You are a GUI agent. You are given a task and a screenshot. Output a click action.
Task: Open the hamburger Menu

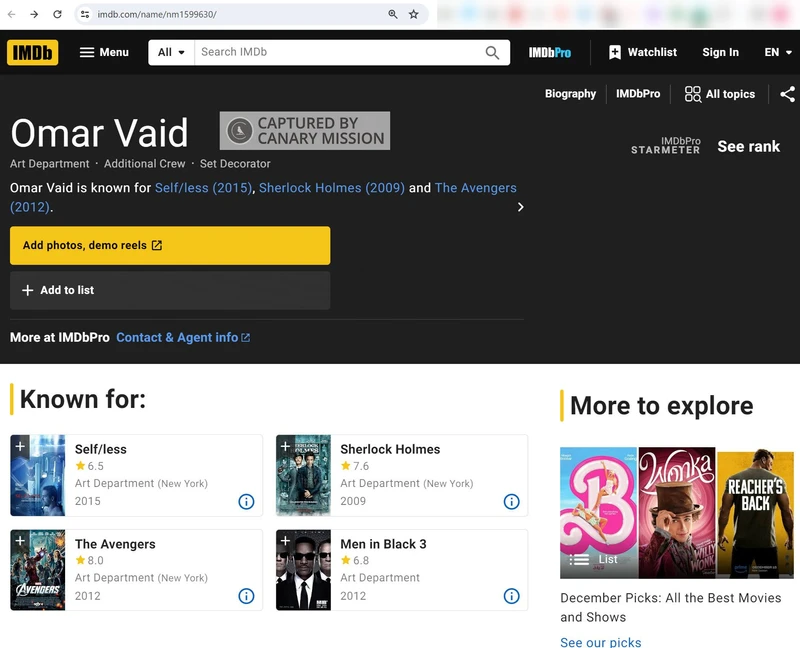(x=104, y=52)
